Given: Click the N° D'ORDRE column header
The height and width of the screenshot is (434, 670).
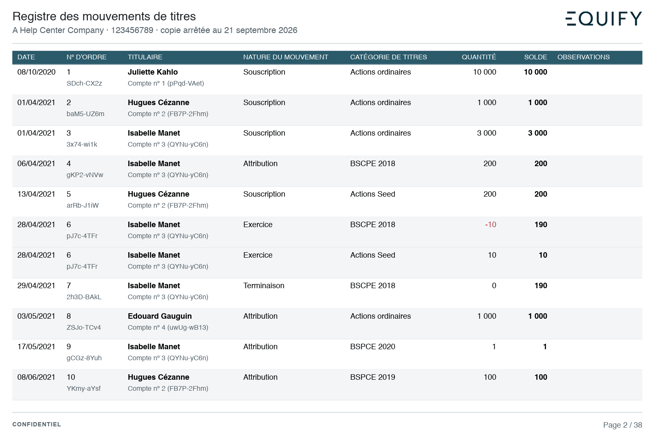Looking at the screenshot, I should coord(86,57).
